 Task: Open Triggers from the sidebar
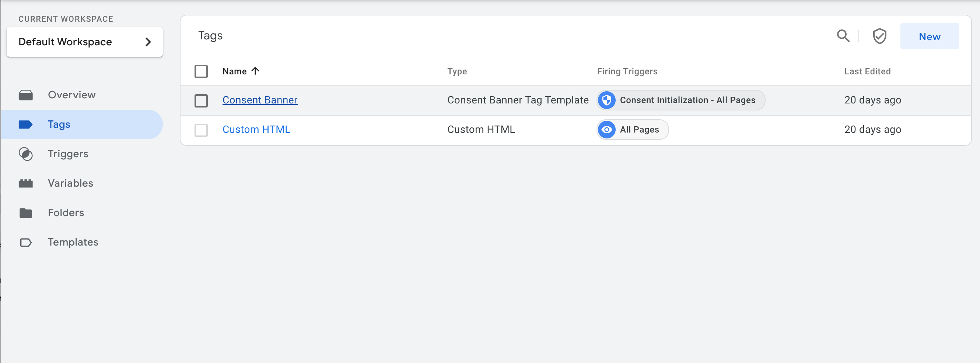pyautogui.click(x=81, y=154)
